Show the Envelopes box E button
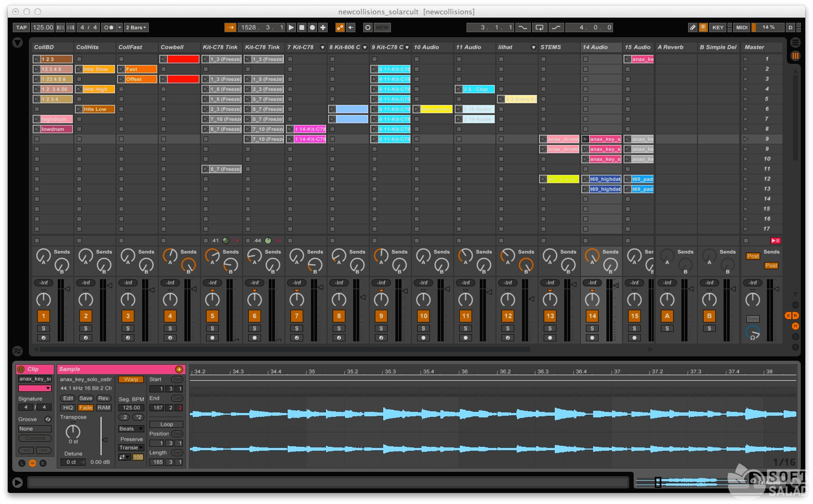 [x=43, y=463]
